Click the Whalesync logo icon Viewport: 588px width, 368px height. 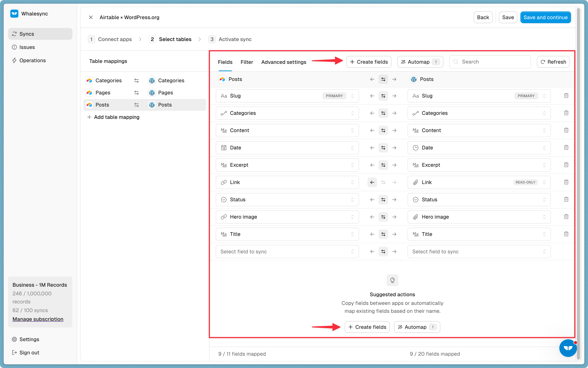click(x=14, y=14)
